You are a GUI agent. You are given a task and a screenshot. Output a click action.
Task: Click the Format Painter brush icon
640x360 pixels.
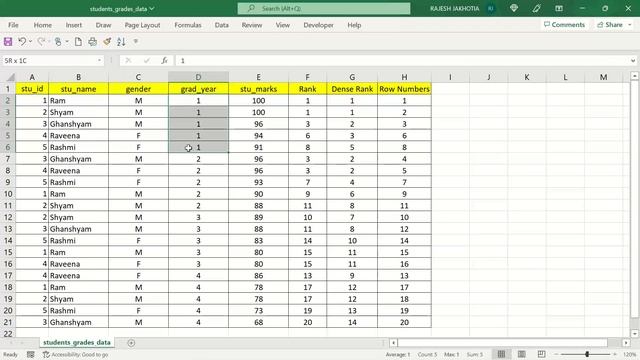[107, 42]
